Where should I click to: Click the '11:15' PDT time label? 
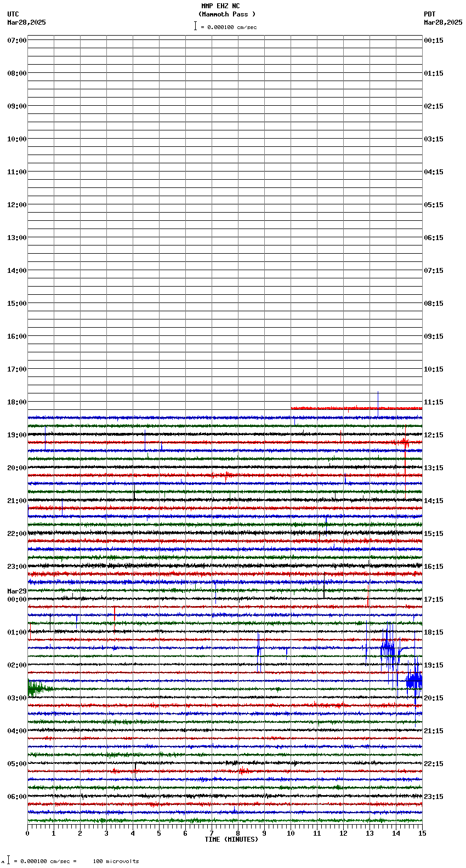pyautogui.click(x=434, y=402)
